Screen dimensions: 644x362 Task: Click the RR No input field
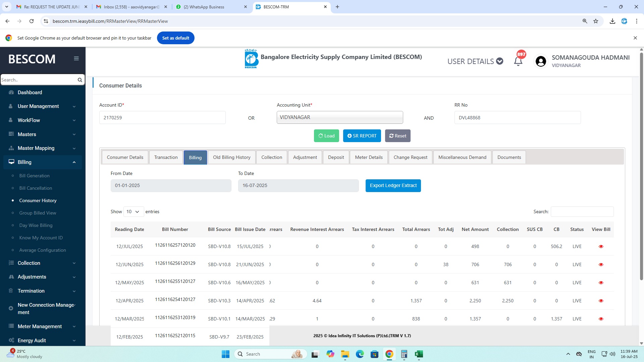click(x=517, y=118)
